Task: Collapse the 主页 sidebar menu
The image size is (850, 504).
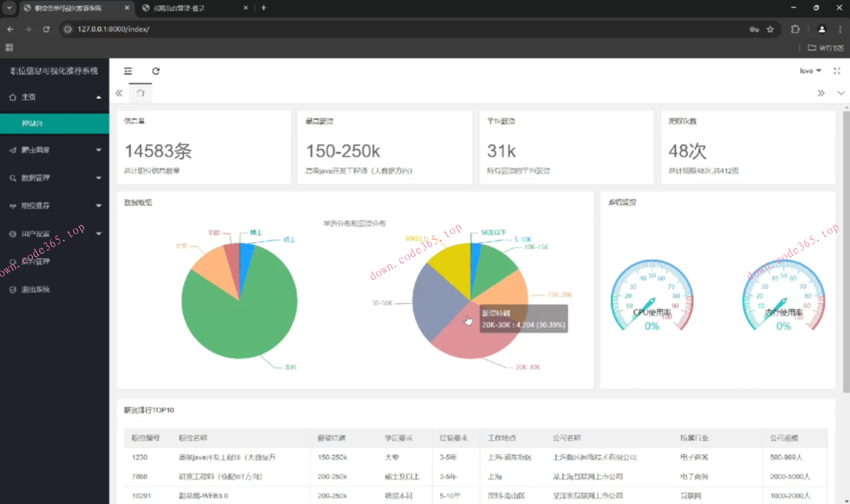Action: point(54,97)
